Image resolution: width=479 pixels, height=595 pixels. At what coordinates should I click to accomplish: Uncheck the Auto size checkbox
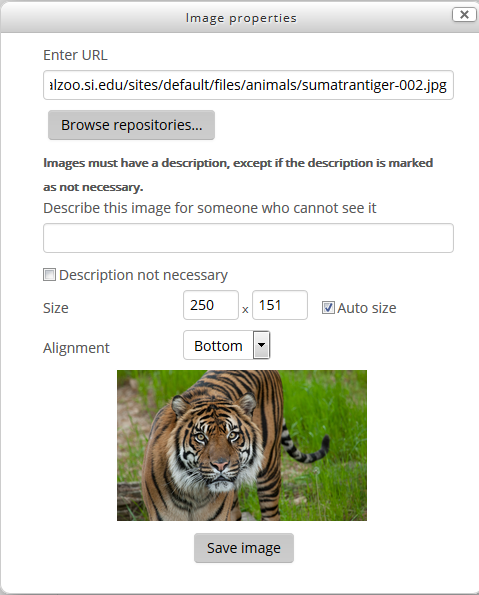(x=328, y=307)
